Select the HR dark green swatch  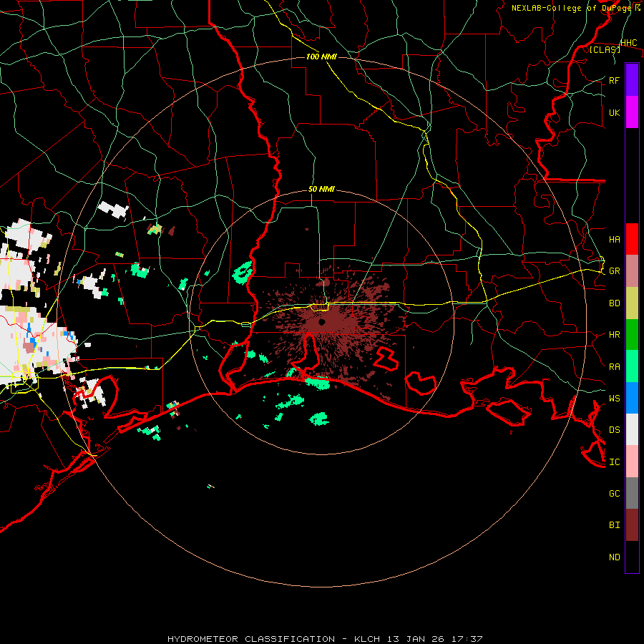click(x=632, y=335)
